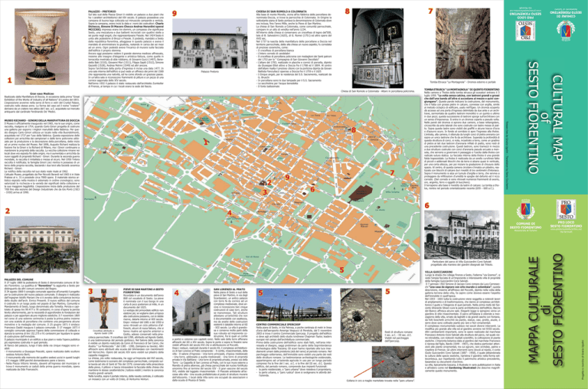Viewport: 588px width, 389px height.
Task: Click the "Palazzo Pretorio" photo caption
Action: pyautogui.click(x=210, y=71)
